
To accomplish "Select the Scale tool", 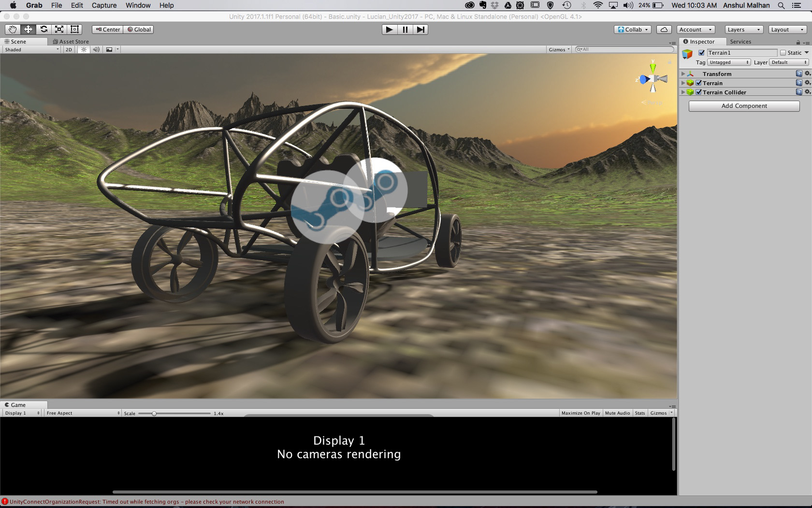I will click(59, 30).
